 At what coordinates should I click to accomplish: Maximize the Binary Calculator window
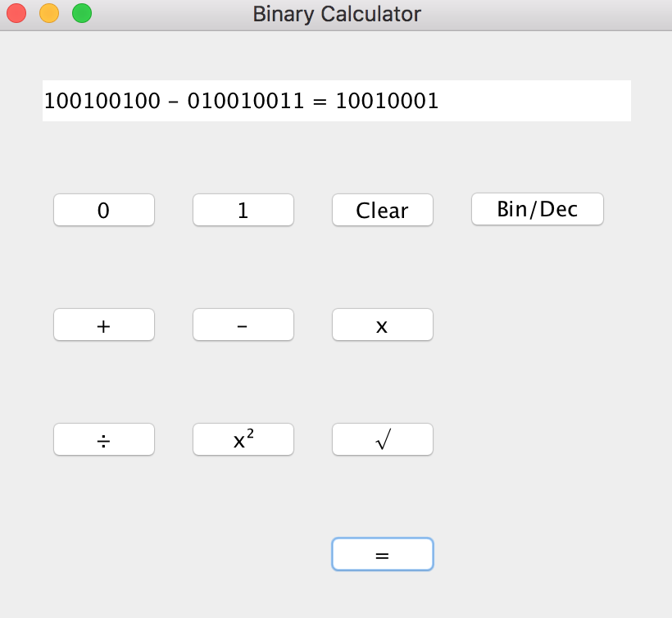click(82, 13)
